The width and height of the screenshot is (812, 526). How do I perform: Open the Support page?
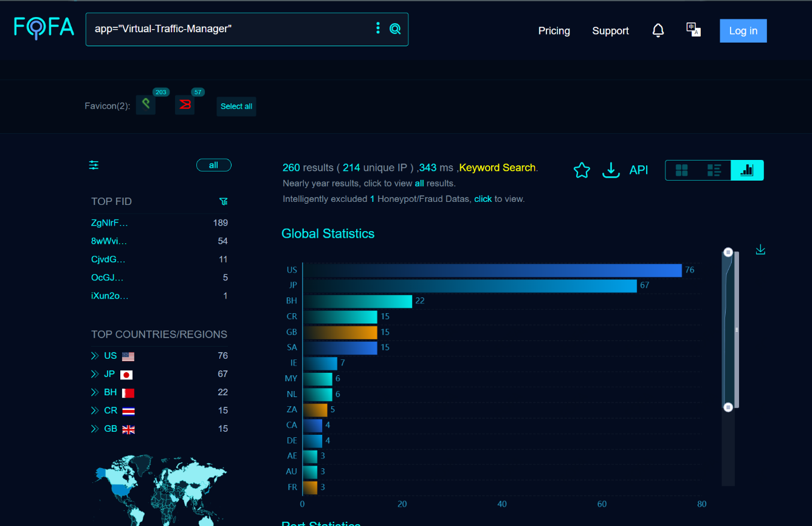coord(610,31)
